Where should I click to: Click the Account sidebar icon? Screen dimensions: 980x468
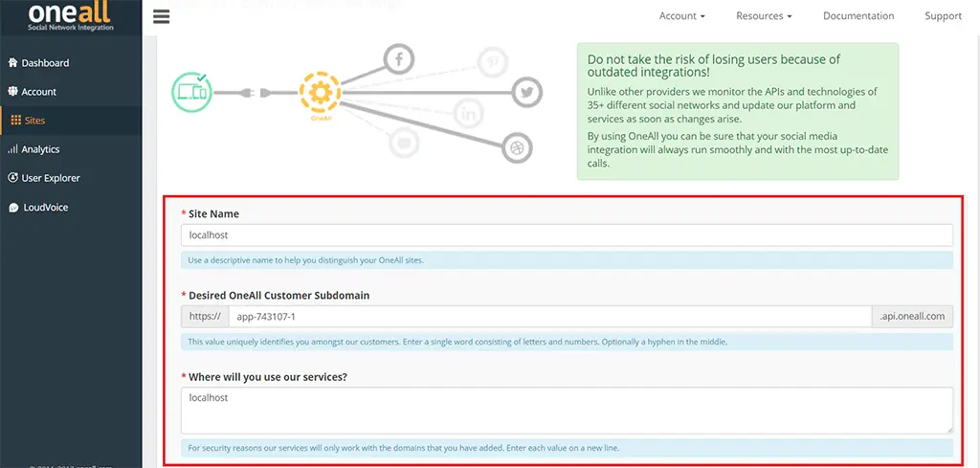(x=12, y=91)
